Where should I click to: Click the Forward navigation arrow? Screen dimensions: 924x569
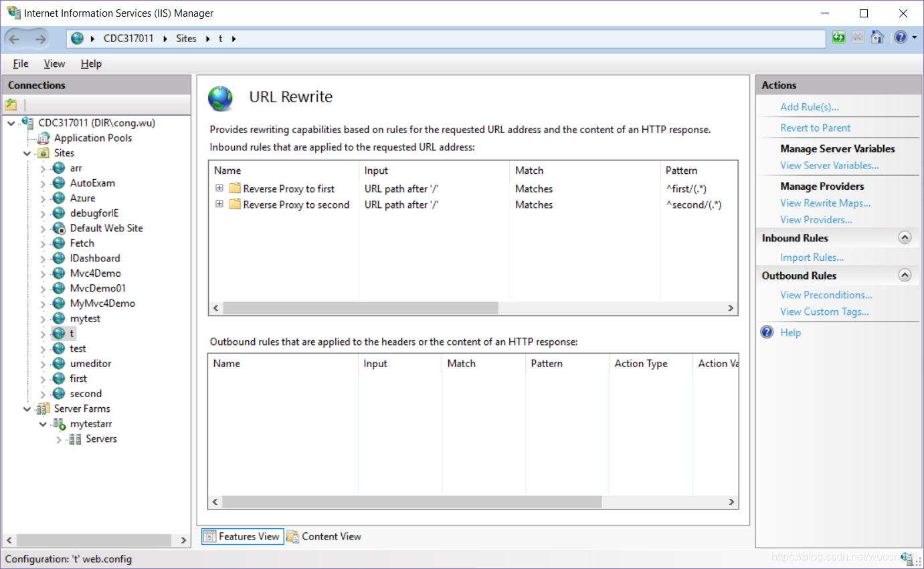[40, 39]
